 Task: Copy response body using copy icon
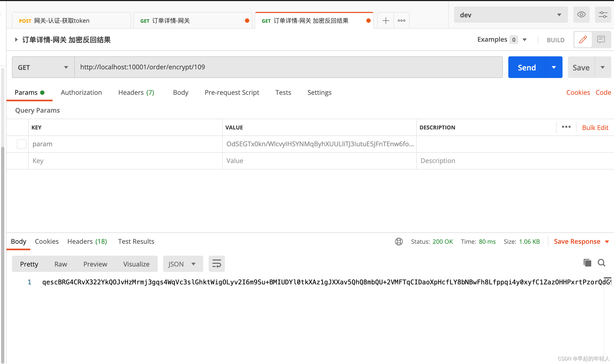(x=587, y=263)
